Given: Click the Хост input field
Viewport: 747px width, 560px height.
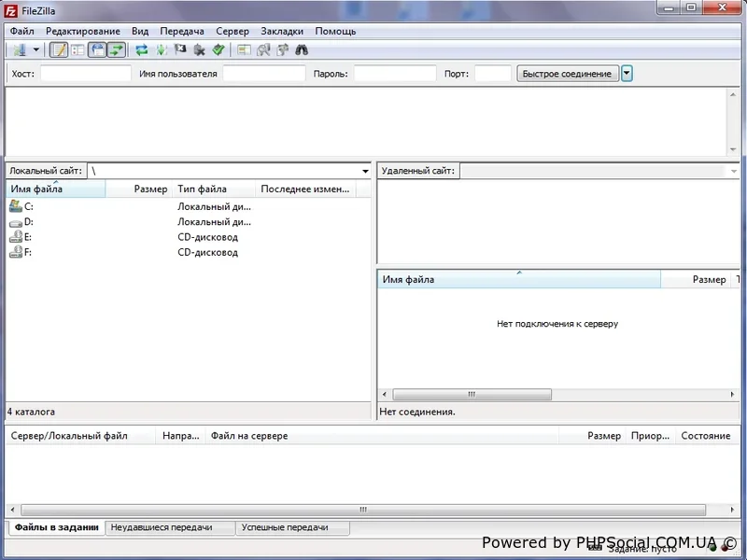Looking at the screenshot, I should pyautogui.click(x=85, y=74).
